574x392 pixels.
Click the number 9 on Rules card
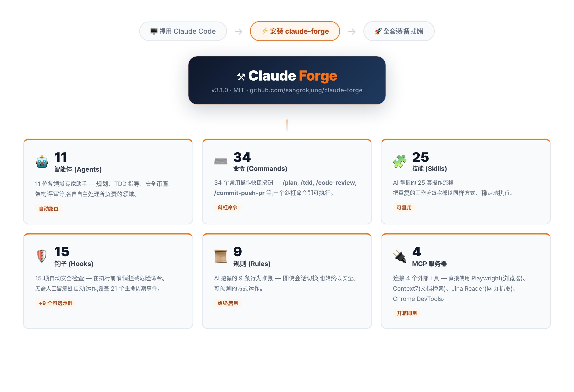point(237,251)
